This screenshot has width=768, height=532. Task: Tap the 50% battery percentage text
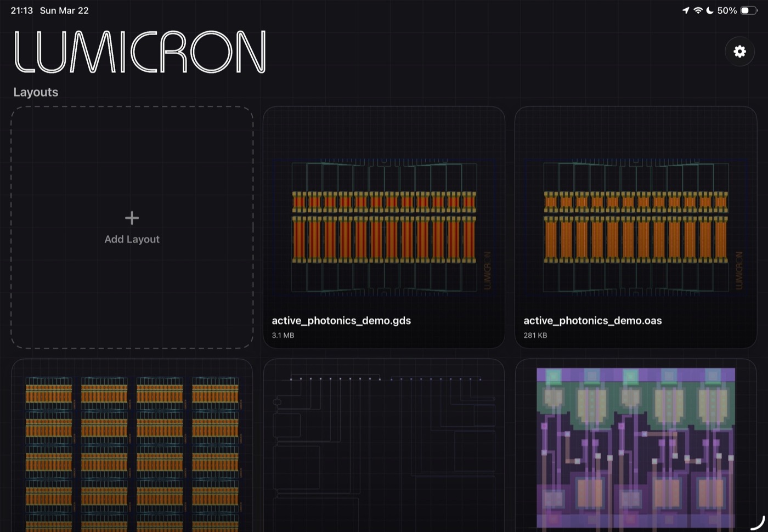tap(727, 10)
